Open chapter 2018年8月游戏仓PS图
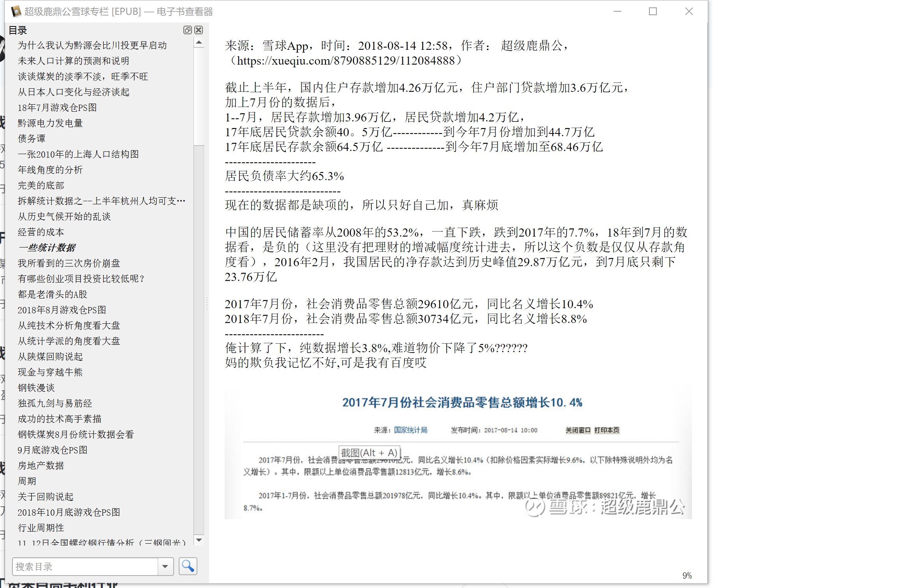Image resolution: width=897 pixels, height=588 pixels. coord(62,310)
